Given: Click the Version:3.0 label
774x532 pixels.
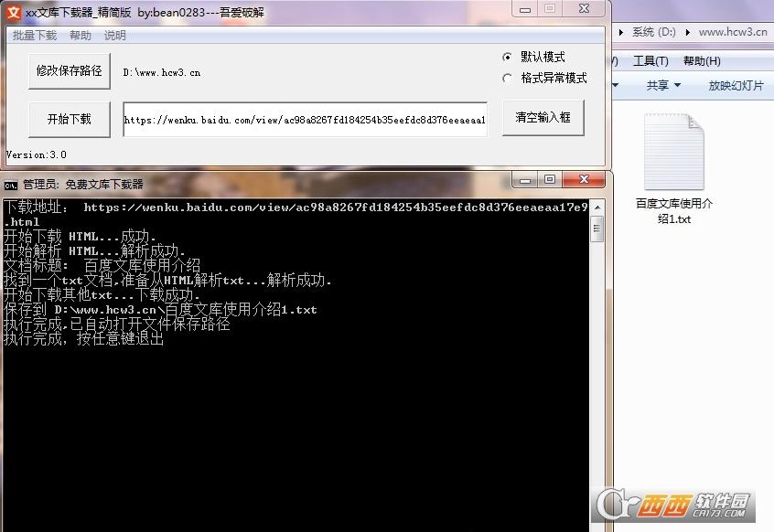Looking at the screenshot, I should click(36, 154).
